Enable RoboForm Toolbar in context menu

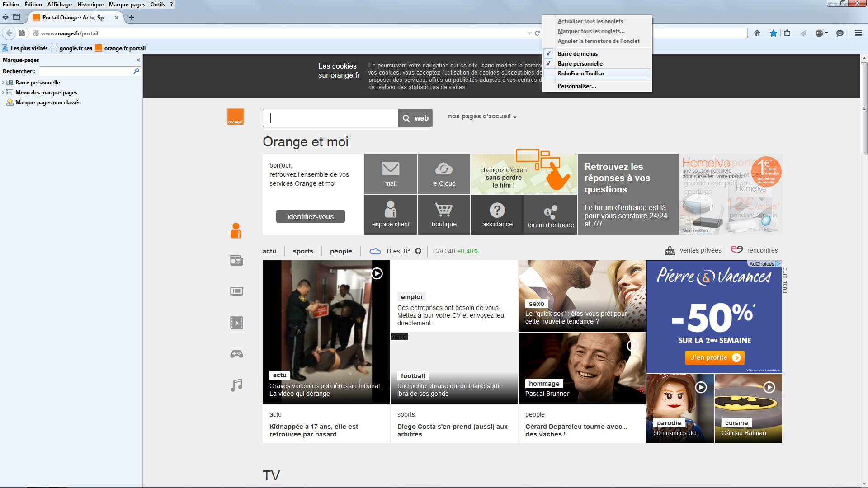(x=581, y=74)
